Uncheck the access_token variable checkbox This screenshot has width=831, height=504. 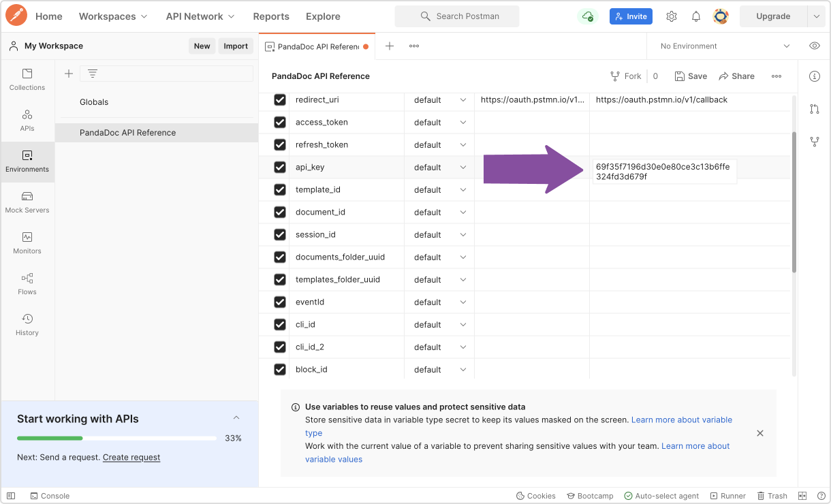pyautogui.click(x=279, y=122)
